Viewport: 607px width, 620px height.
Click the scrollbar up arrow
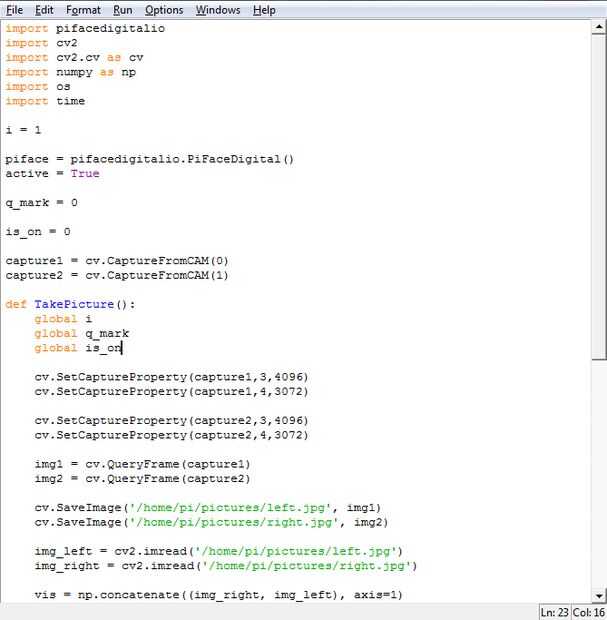[x=599, y=27]
